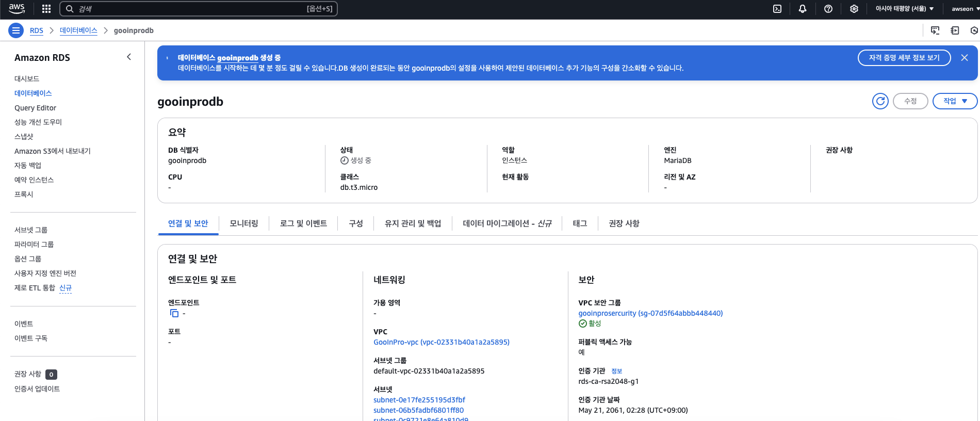Open the GooInPro-vpc VPC link

442,342
